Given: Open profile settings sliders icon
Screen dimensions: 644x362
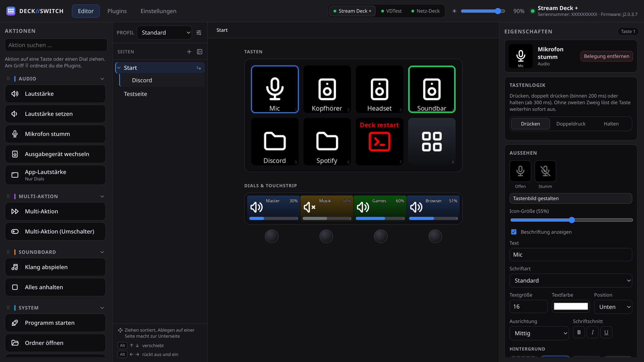Looking at the screenshot, I should tap(199, 32).
